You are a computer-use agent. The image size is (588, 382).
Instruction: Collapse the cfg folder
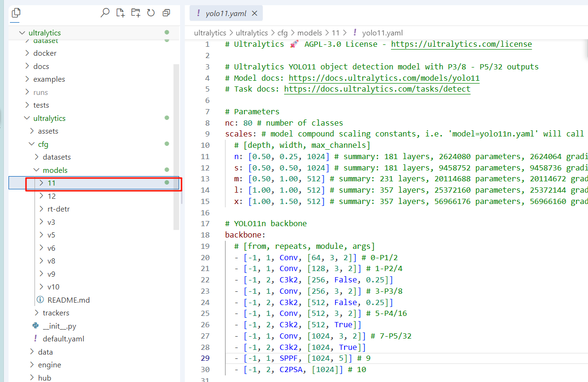pyautogui.click(x=43, y=144)
